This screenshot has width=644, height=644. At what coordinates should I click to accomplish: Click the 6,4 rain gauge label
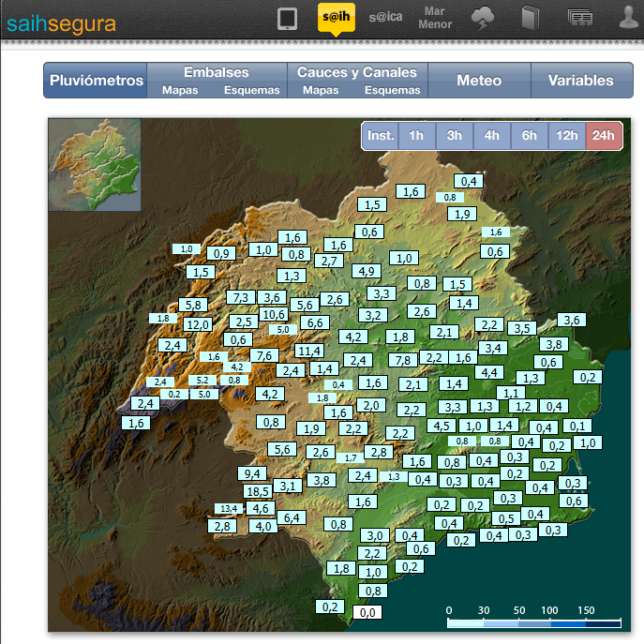tap(292, 517)
